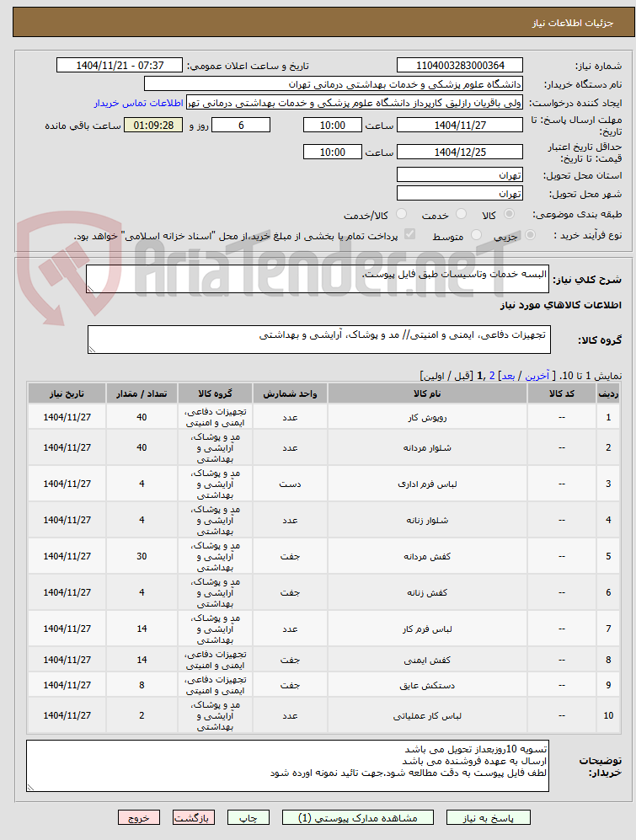This screenshot has width=636, height=840.
Task: Select the کالا/خدمت radio button
Action: click(x=401, y=214)
